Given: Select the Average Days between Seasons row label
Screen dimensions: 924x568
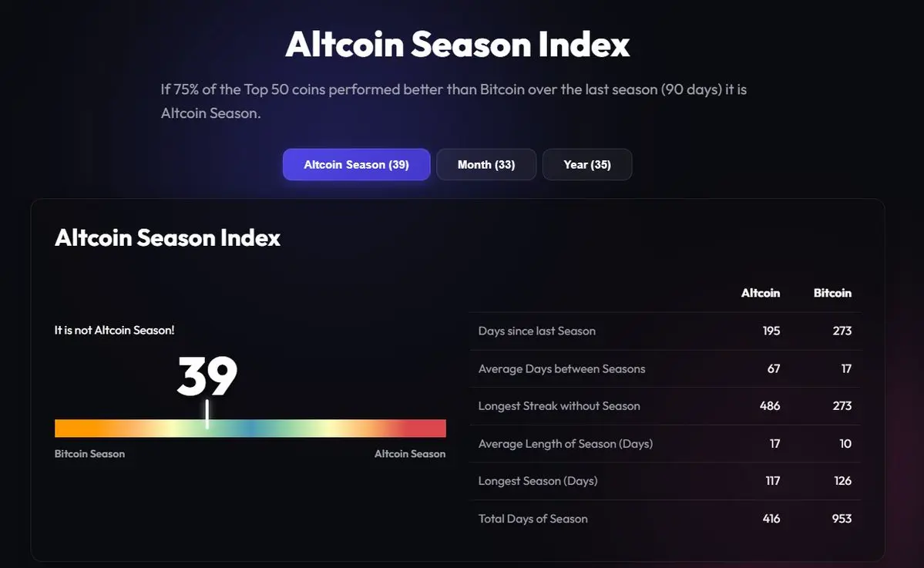Looking at the screenshot, I should 562,369.
